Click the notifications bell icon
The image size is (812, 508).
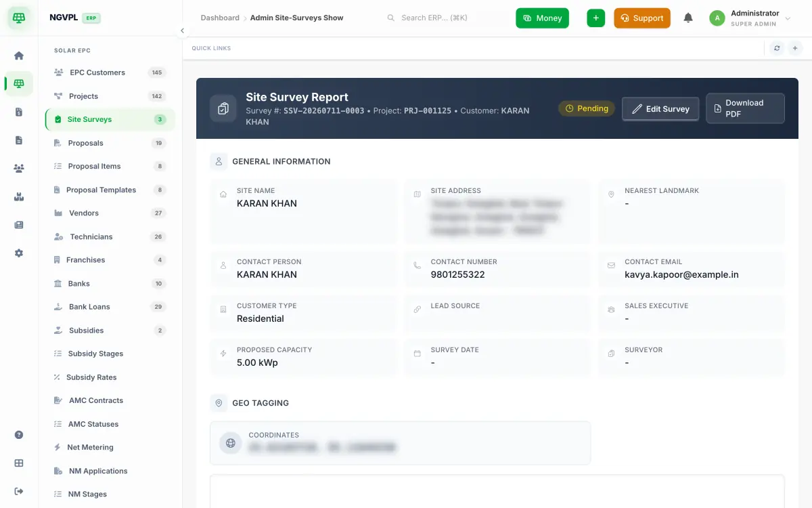click(x=688, y=18)
